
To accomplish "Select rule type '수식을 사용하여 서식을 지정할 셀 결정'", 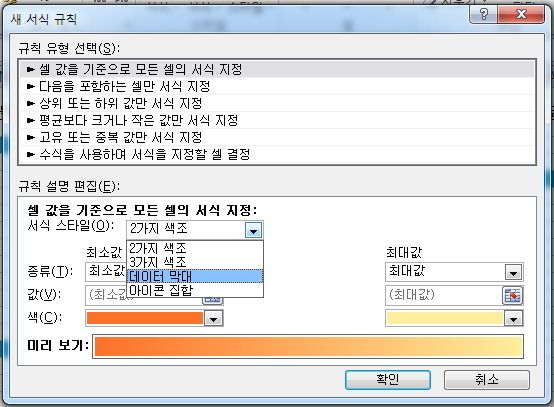I will click(277, 154).
